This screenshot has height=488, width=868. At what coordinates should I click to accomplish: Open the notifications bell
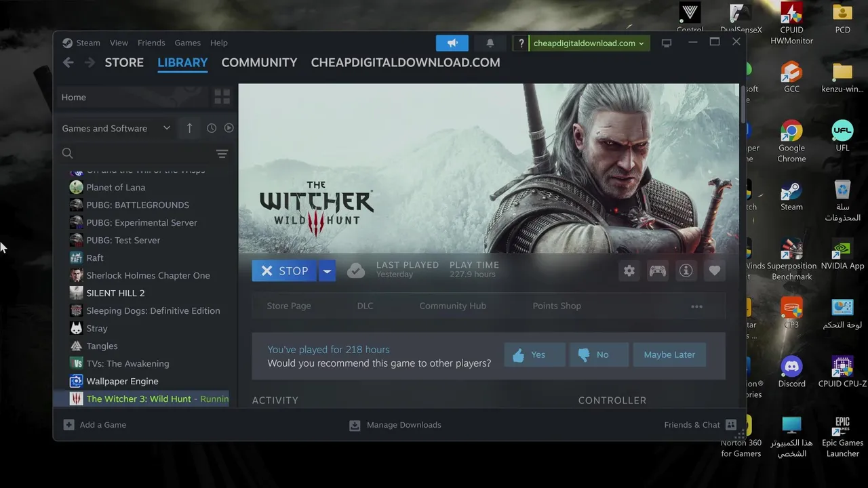(x=490, y=43)
